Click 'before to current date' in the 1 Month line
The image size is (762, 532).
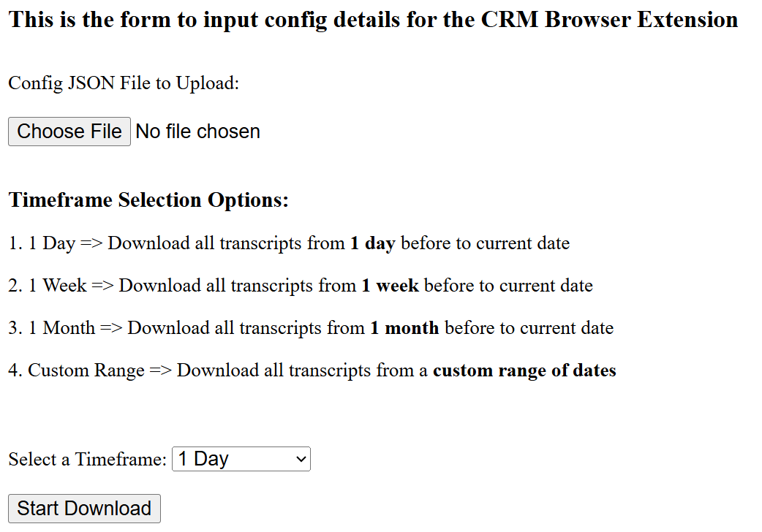point(529,328)
